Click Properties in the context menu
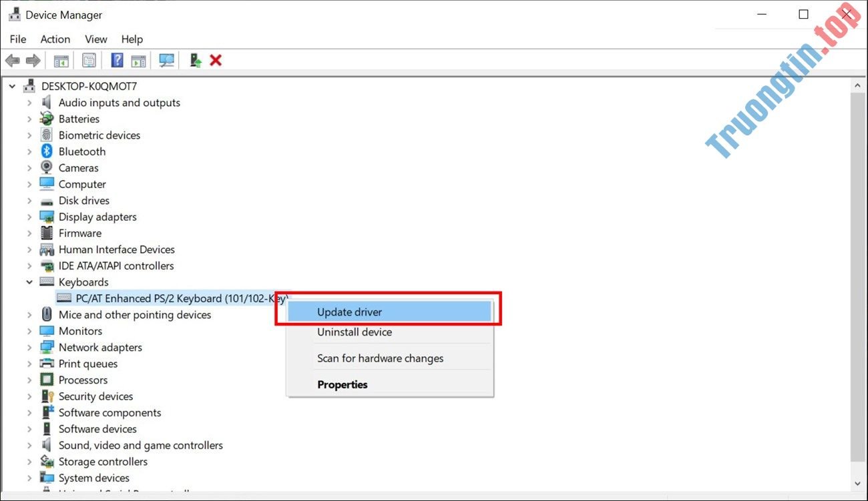868x501 pixels. point(342,385)
